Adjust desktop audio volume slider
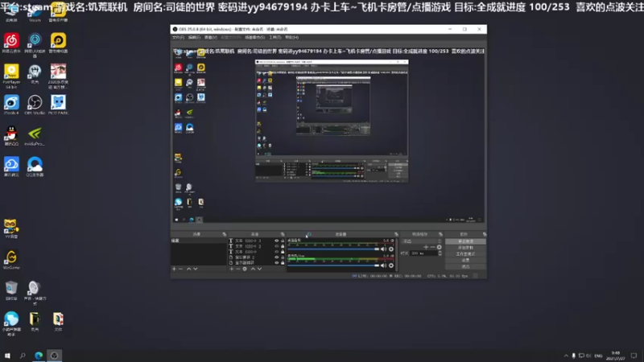Viewport: 644px width, 362px height. (x=333, y=249)
